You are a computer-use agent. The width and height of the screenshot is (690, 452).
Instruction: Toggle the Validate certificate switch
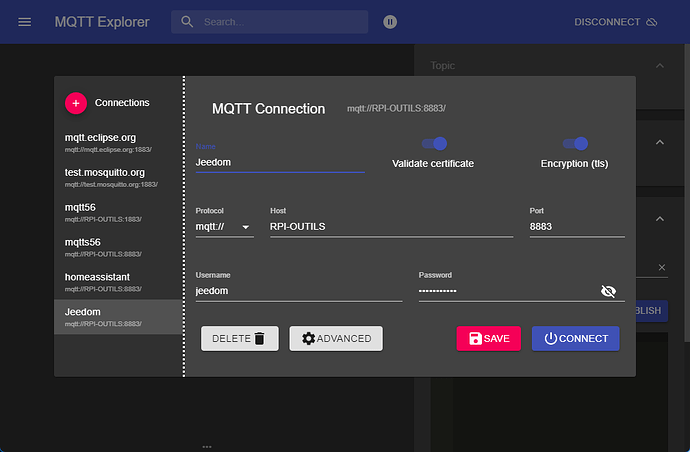pos(435,143)
